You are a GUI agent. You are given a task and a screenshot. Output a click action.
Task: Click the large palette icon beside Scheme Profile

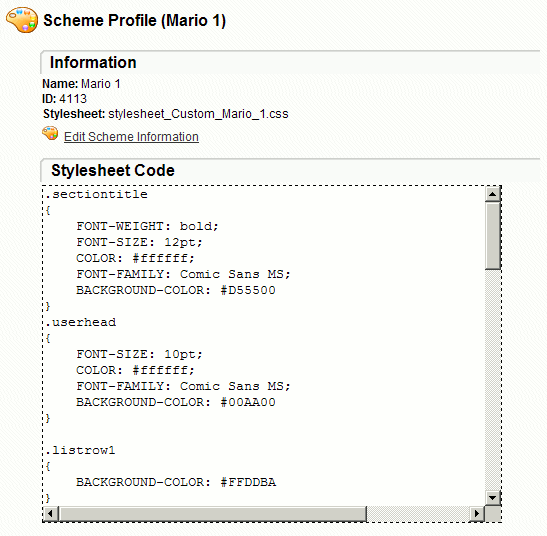[x=22, y=21]
